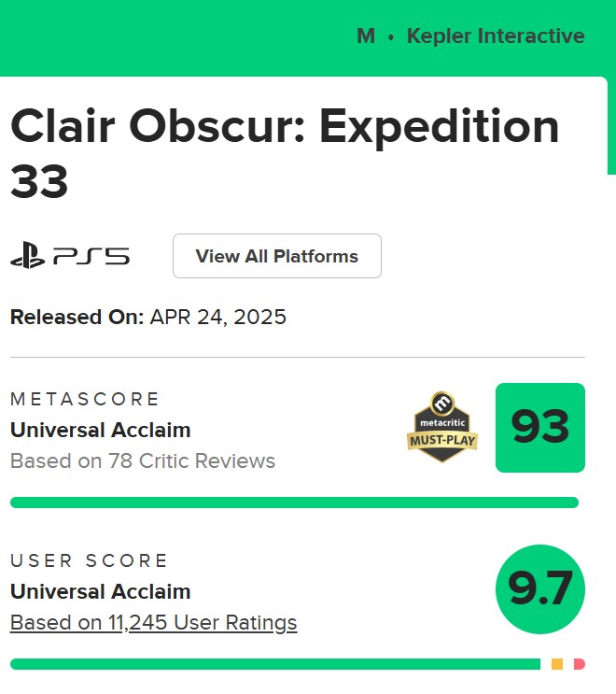The image size is (616, 694).
Task: Click green positive segment of user score bar
Action: (274, 664)
